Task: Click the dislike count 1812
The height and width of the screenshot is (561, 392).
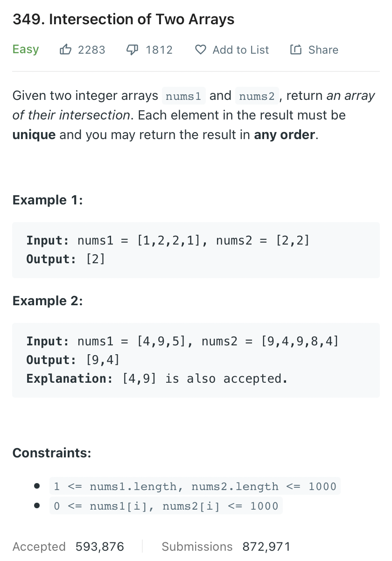Action: (x=159, y=49)
